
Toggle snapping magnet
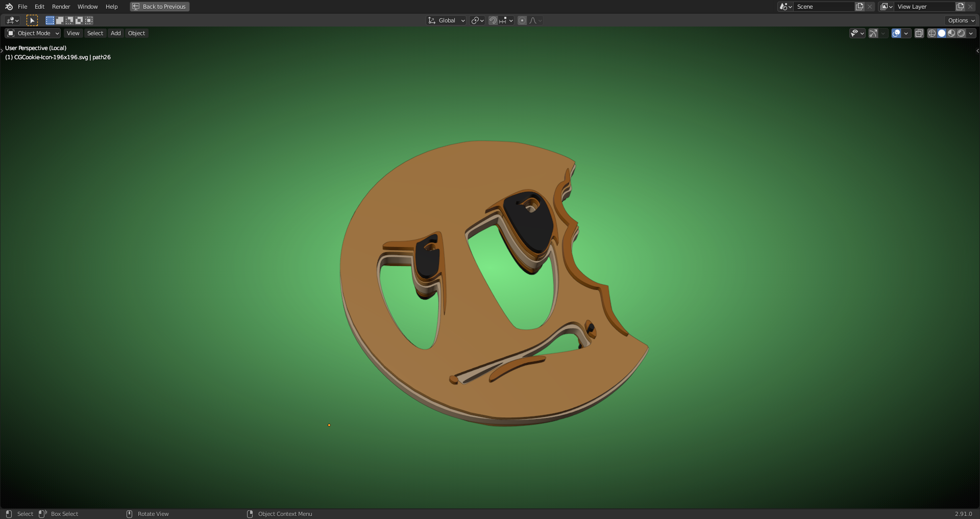tap(493, 20)
